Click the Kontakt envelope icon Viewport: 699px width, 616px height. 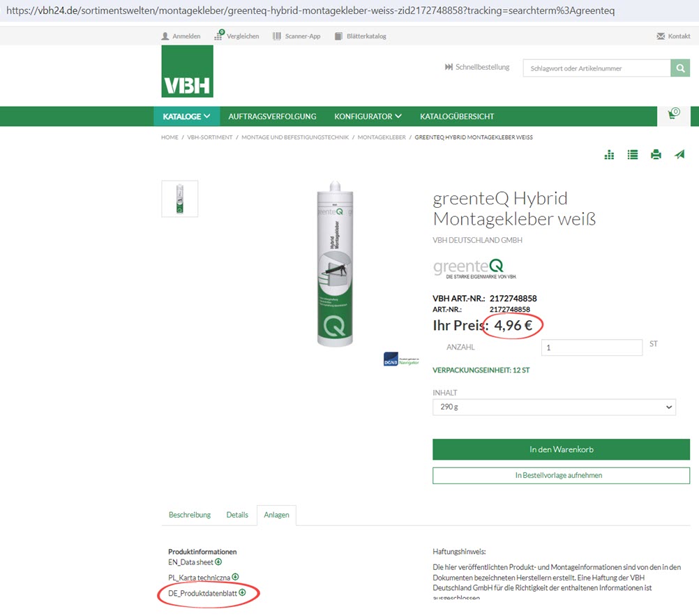(x=661, y=36)
